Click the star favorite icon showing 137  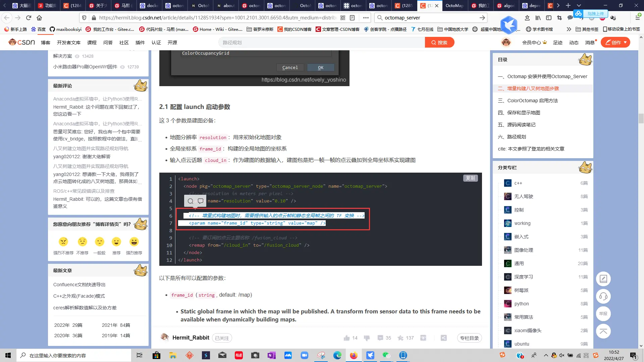tap(400, 338)
